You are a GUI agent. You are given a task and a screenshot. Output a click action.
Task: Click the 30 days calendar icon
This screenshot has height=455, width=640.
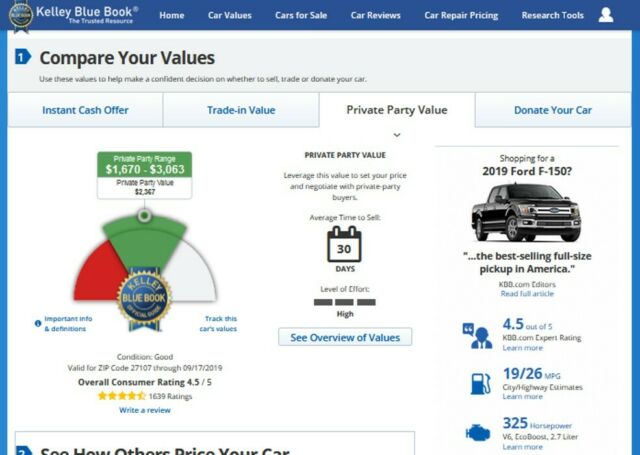344,245
